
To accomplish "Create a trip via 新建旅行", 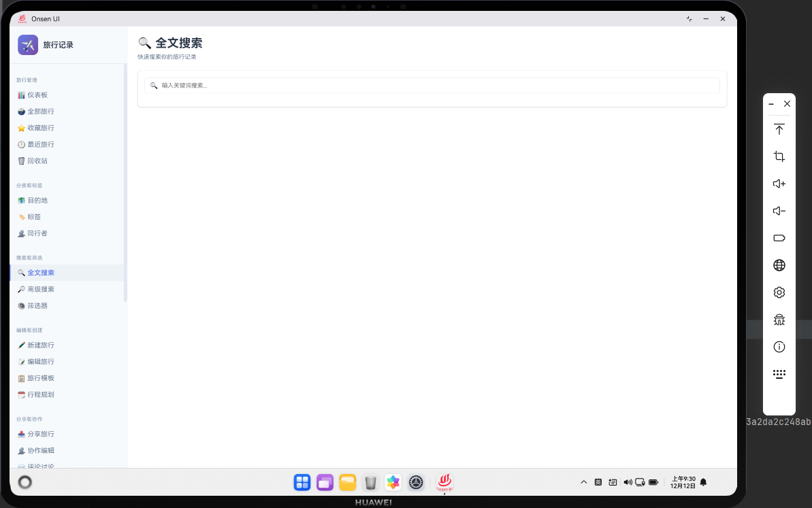I will (40, 345).
